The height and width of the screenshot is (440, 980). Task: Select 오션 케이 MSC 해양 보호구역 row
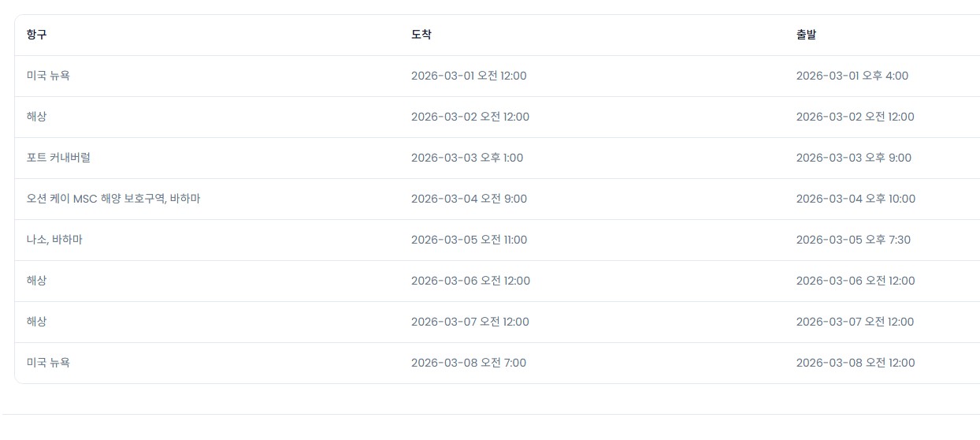coord(113,199)
